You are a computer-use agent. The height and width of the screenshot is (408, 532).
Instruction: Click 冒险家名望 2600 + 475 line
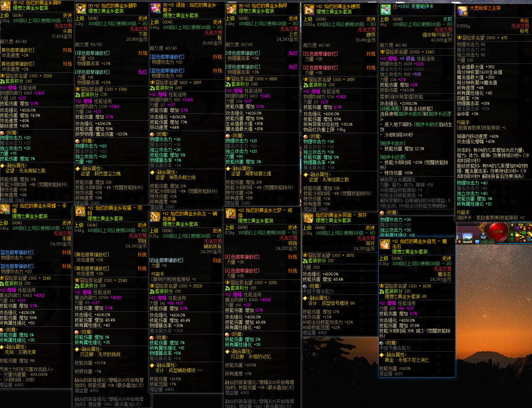[482, 38]
